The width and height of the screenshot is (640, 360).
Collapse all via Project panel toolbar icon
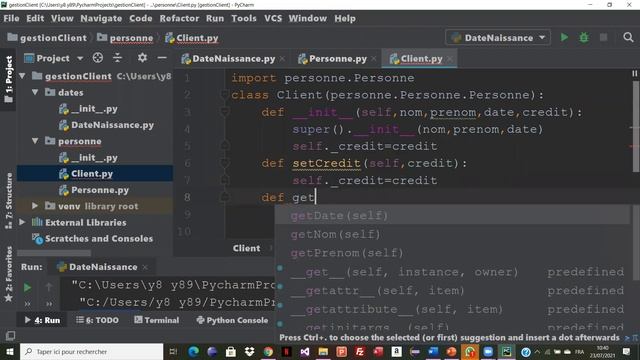[117, 58]
